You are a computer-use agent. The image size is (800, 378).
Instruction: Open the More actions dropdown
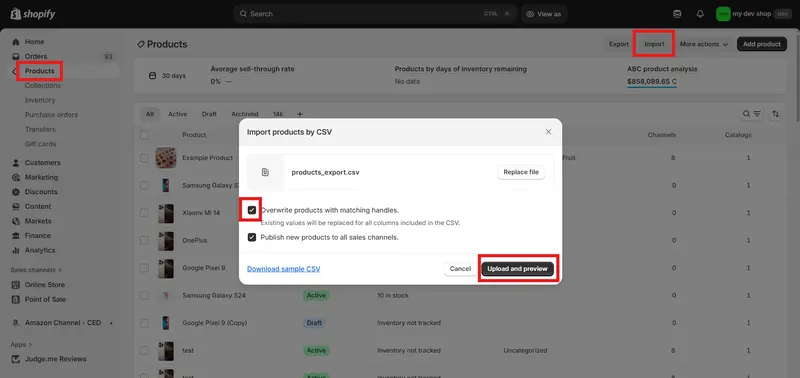[704, 44]
